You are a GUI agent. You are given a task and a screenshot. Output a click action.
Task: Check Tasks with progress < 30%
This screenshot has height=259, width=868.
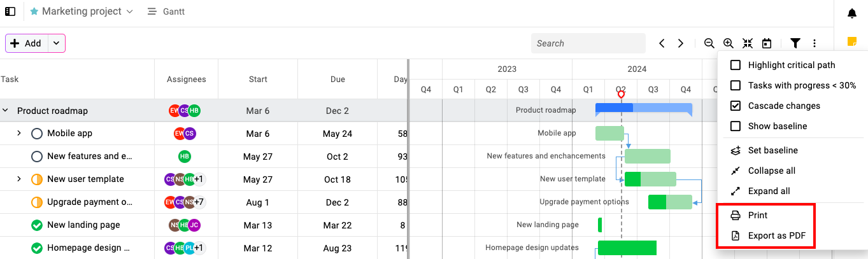(x=736, y=85)
